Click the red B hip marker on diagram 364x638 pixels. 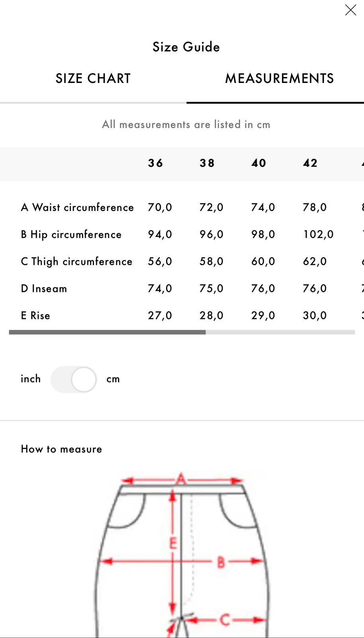tap(221, 562)
